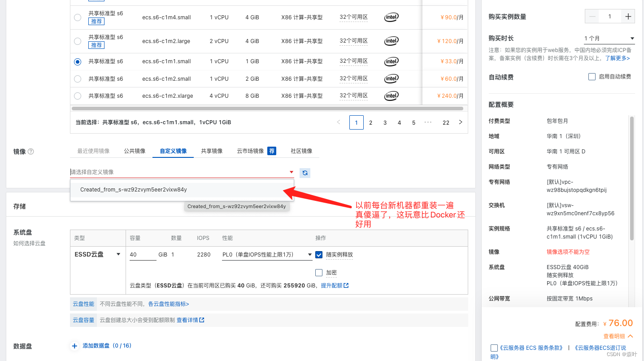Select the ecs.s6-c1m1.small radio button
This screenshot has width=644, height=361.
point(78,61)
